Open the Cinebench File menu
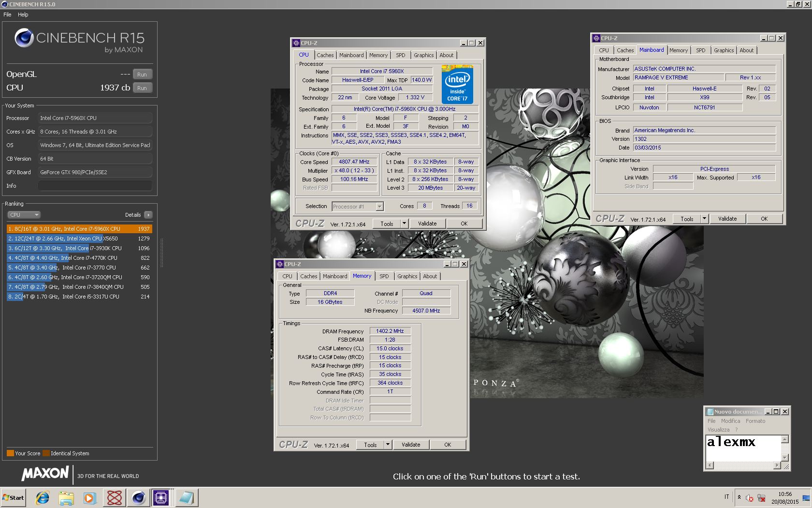Image resolution: width=812 pixels, height=508 pixels. click(7, 15)
